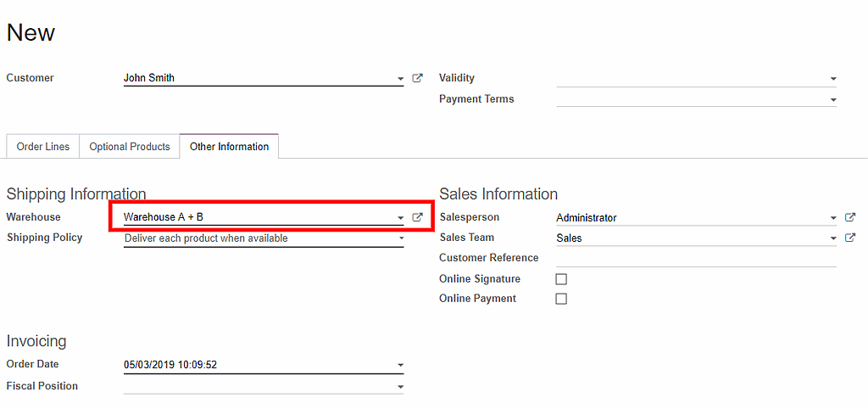This screenshot has width=868, height=409.
Task: Click the Customer Reference input field
Action: [x=695, y=258]
